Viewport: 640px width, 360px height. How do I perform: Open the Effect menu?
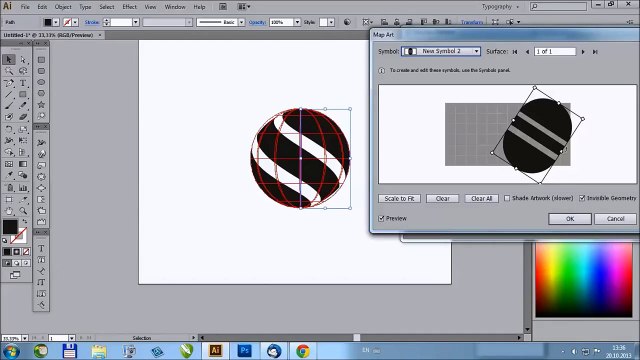129,7
